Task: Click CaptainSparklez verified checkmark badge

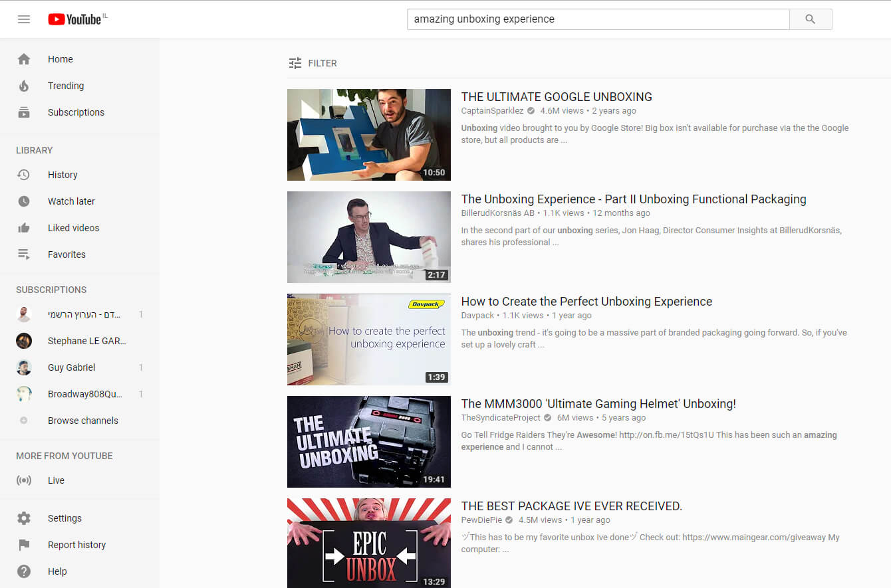Action: point(531,111)
